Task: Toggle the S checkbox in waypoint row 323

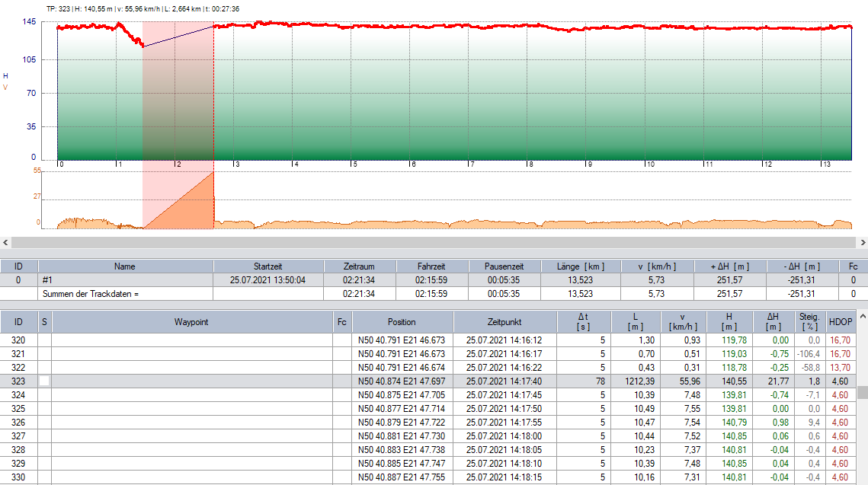Action: coord(45,380)
